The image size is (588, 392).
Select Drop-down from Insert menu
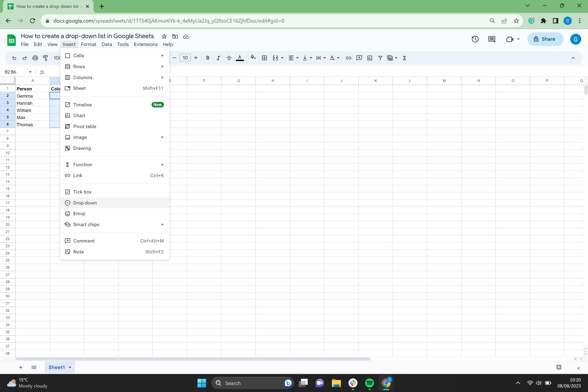84,203
